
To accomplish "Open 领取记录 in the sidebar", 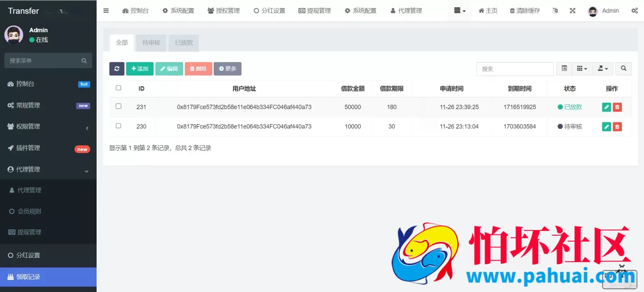I will 48,277.
